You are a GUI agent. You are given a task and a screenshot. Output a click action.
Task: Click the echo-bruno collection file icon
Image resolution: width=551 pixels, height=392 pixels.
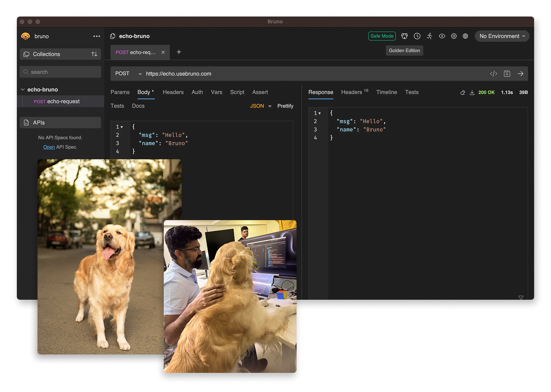[112, 36]
